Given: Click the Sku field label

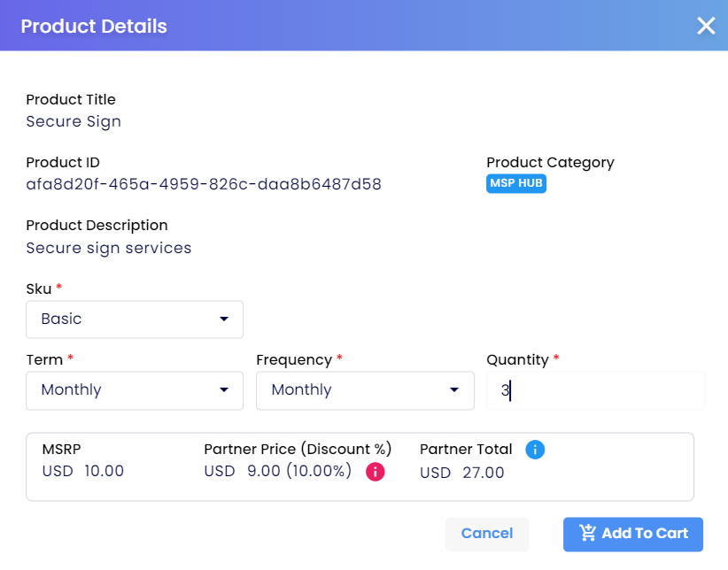Looking at the screenshot, I should (x=39, y=289).
